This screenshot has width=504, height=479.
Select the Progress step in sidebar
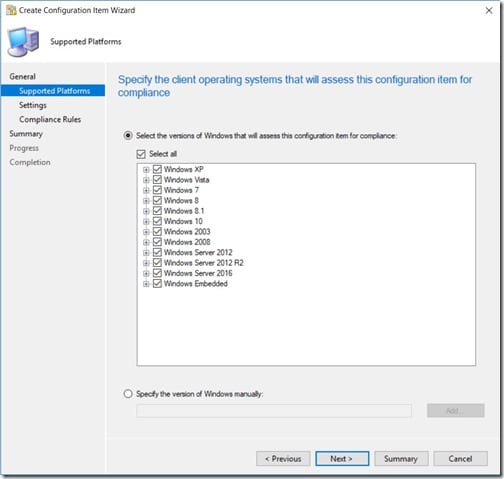24,148
